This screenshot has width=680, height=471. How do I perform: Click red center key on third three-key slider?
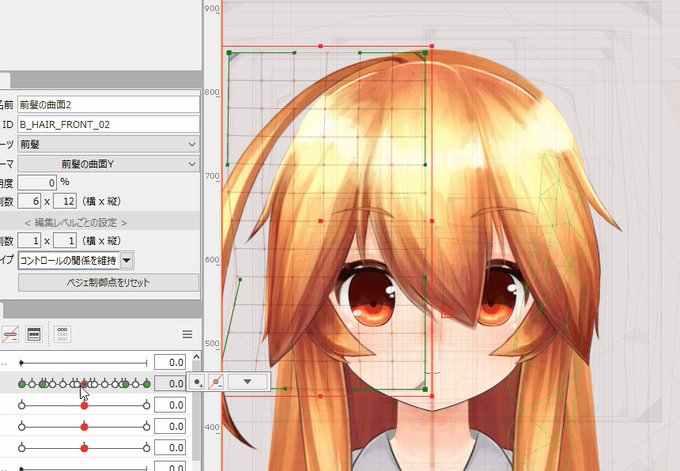(84, 448)
